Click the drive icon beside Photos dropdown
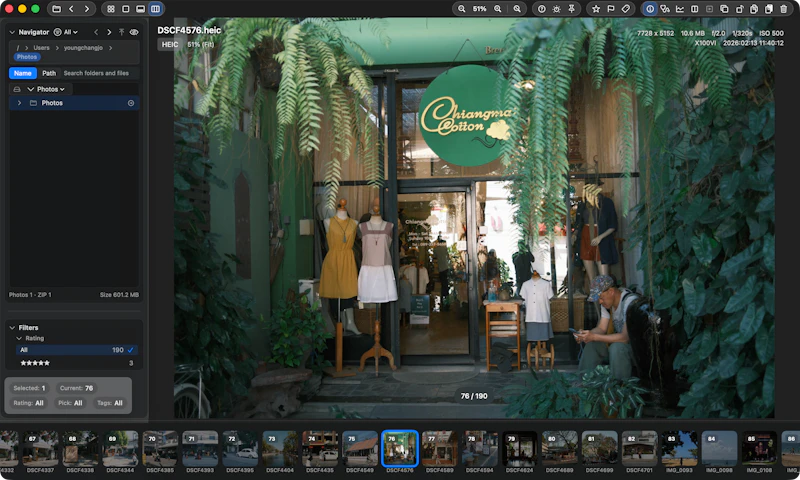 17,89
